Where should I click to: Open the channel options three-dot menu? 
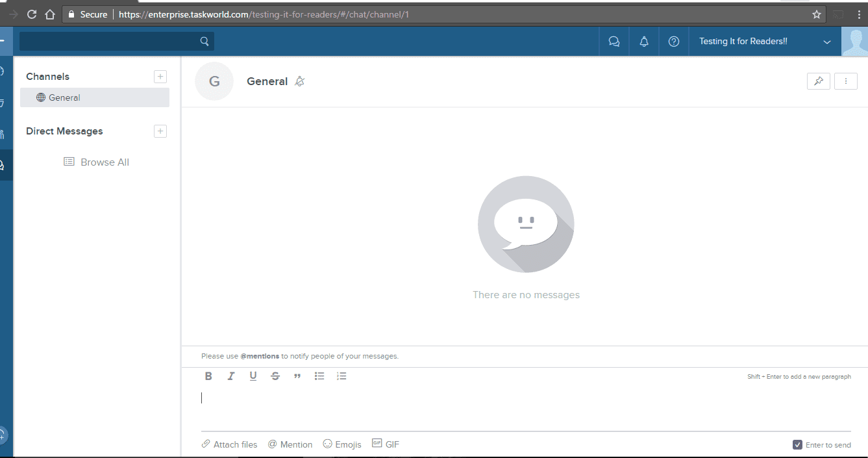tap(846, 81)
